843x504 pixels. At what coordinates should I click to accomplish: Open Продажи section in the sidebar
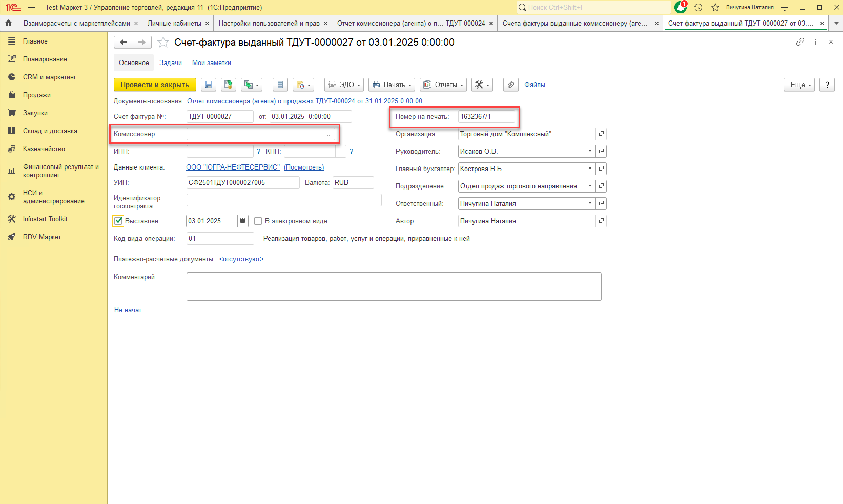coord(37,95)
